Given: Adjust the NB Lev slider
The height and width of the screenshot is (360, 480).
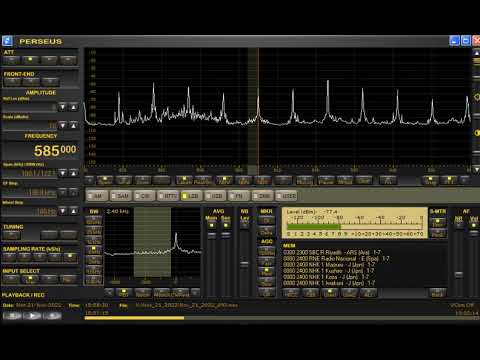Looking at the screenshot, I should (244, 264).
